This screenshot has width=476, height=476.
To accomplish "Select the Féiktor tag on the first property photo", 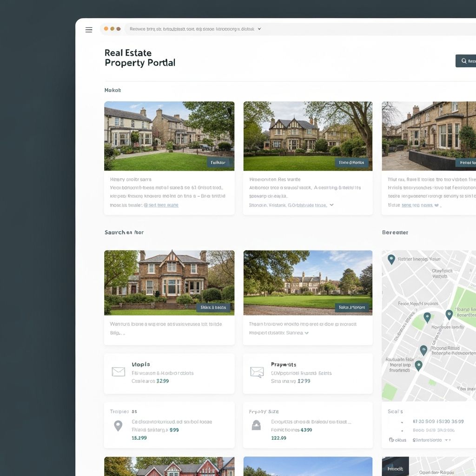I will pyautogui.click(x=218, y=162).
